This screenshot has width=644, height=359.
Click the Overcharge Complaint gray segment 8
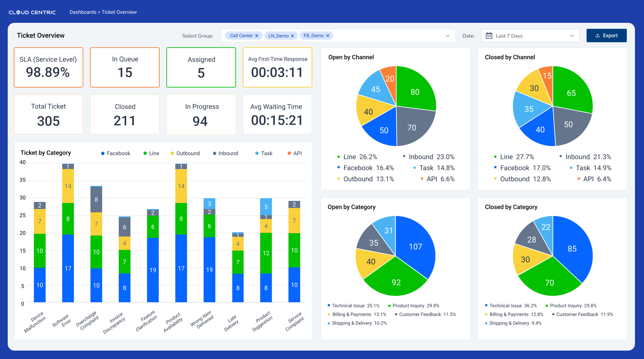tap(96, 200)
